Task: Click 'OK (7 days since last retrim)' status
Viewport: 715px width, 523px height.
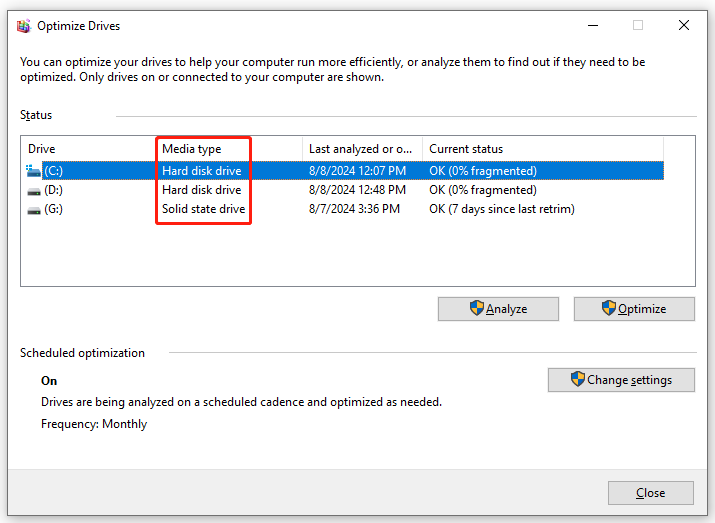Action: (502, 209)
